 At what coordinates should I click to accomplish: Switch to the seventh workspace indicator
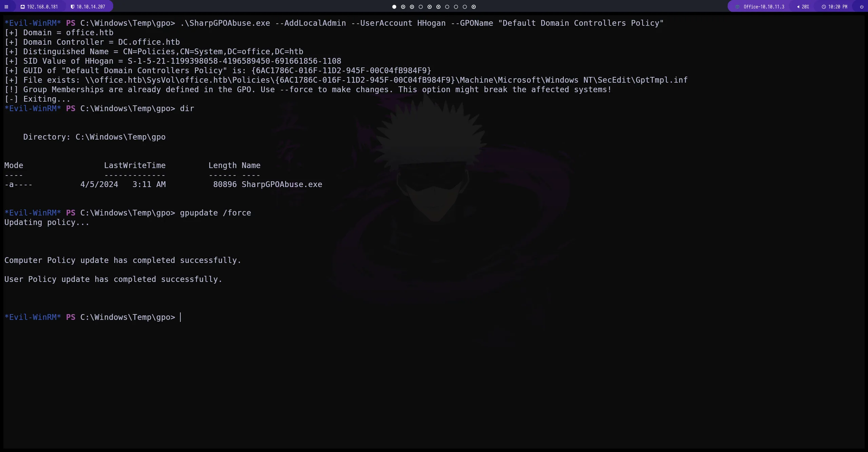447,7
